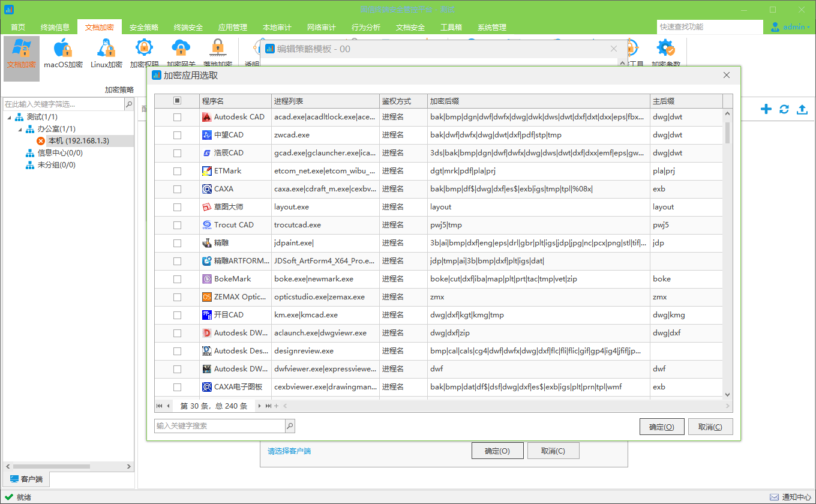Open the Linux加密 penguin icon

106,49
